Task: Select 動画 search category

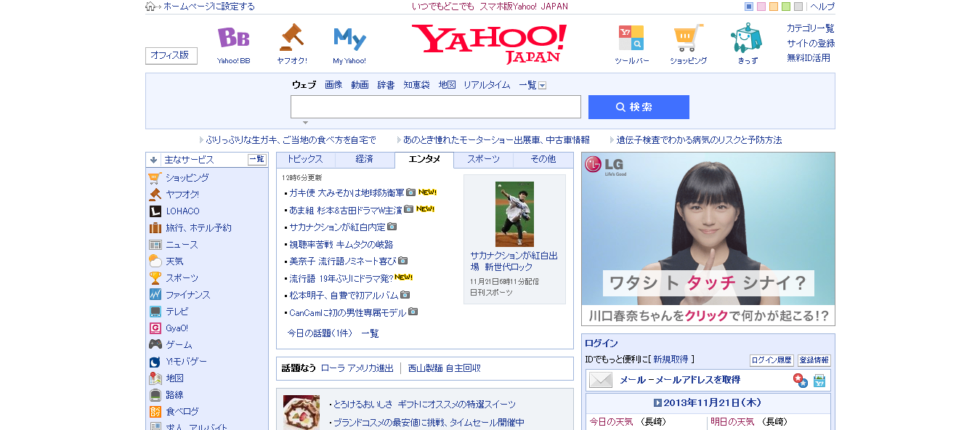Action: [x=360, y=85]
